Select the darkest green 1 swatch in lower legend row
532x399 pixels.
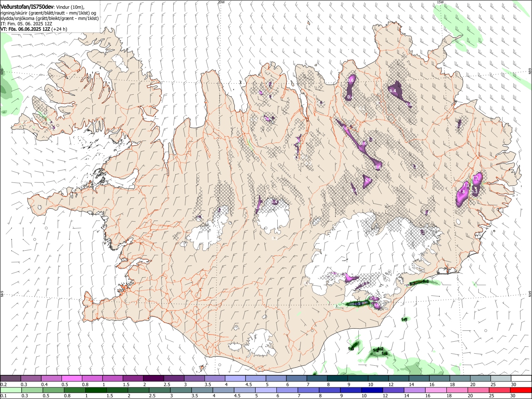point(96,390)
